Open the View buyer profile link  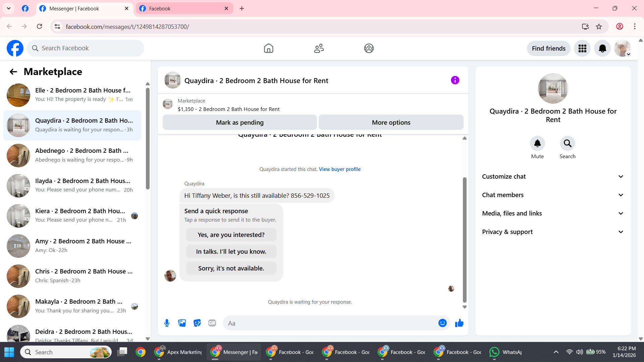(339, 169)
